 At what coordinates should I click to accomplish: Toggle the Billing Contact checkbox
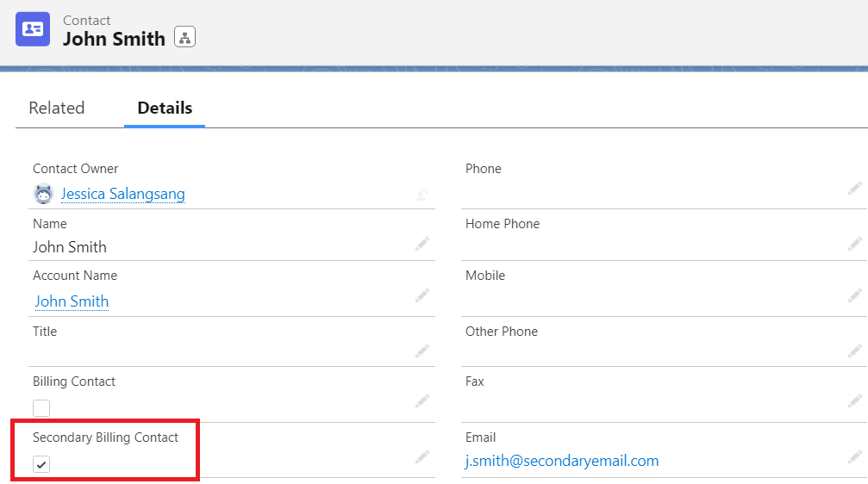coord(41,408)
